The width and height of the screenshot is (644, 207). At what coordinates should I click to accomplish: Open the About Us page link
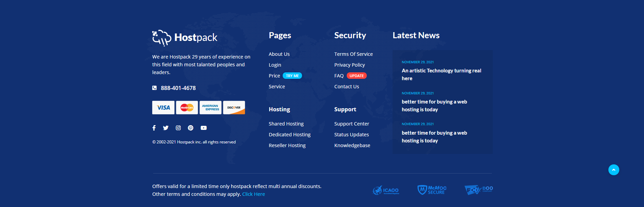279,54
